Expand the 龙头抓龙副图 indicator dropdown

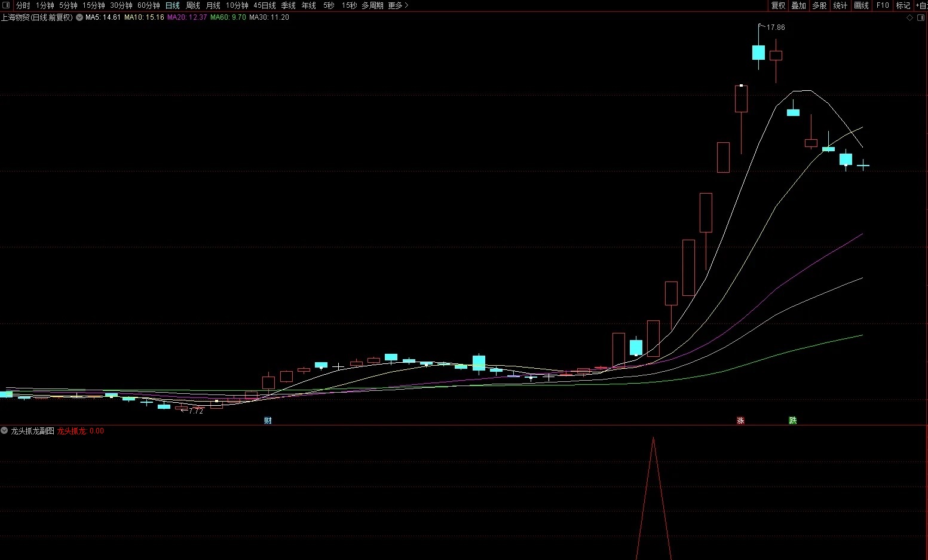4,431
